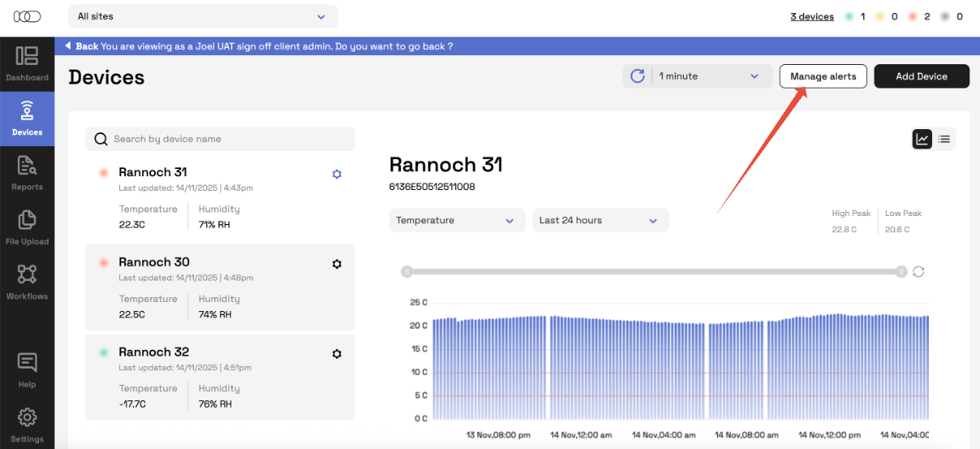The width and height of the screenshot is (980, 449).
Task: Open Settings gear in sidebar
Action: pyautogui.click(x=27, y=425)
